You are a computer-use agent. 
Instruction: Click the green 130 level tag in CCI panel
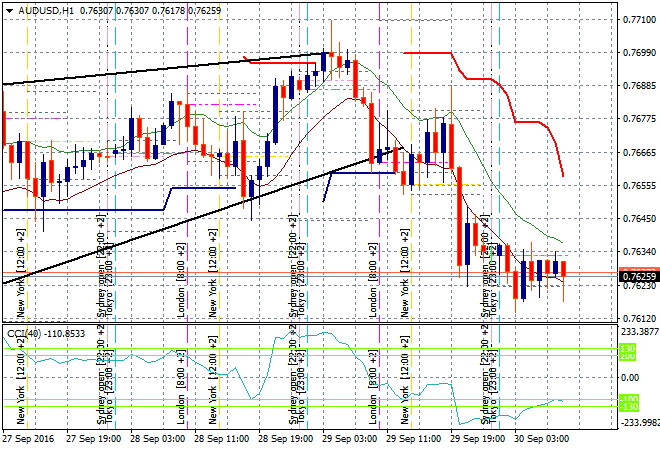[628, 350]
